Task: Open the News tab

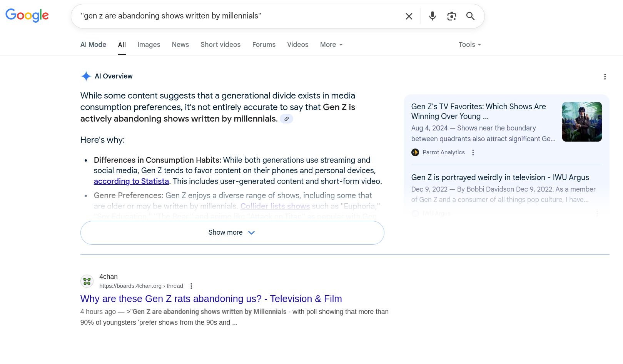Action: [180, 45]
